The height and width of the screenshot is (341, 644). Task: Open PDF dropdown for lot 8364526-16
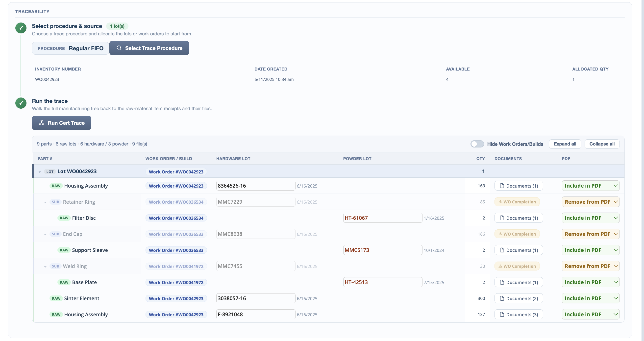[x=591, y=186]
